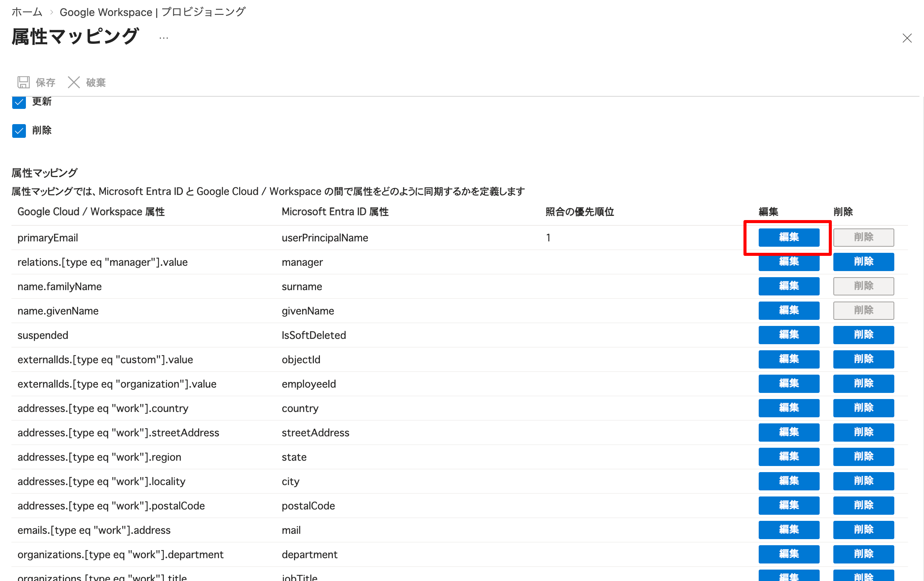Edit the department attribute mapping

pyautogui.click(x=788, y=554)
